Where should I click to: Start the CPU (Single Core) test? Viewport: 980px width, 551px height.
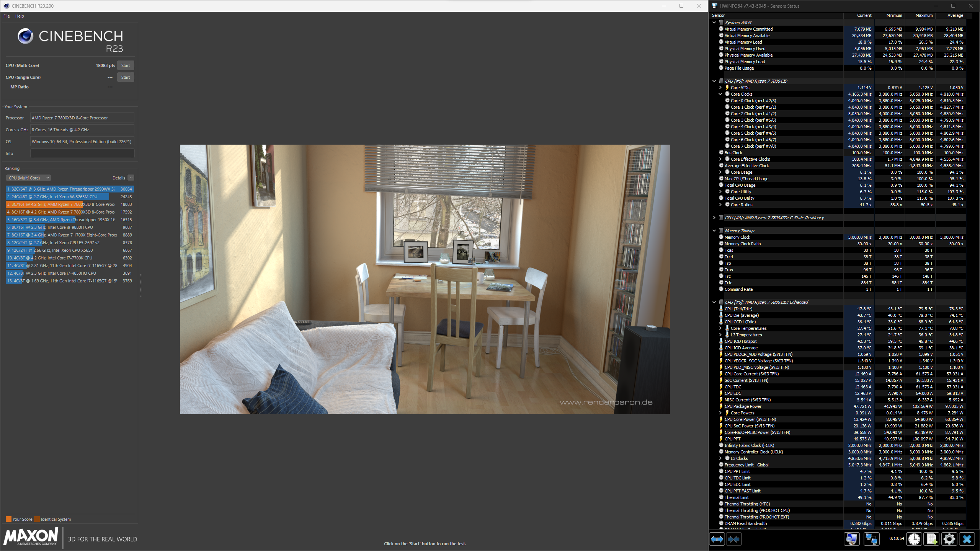[x=126, y=77]
